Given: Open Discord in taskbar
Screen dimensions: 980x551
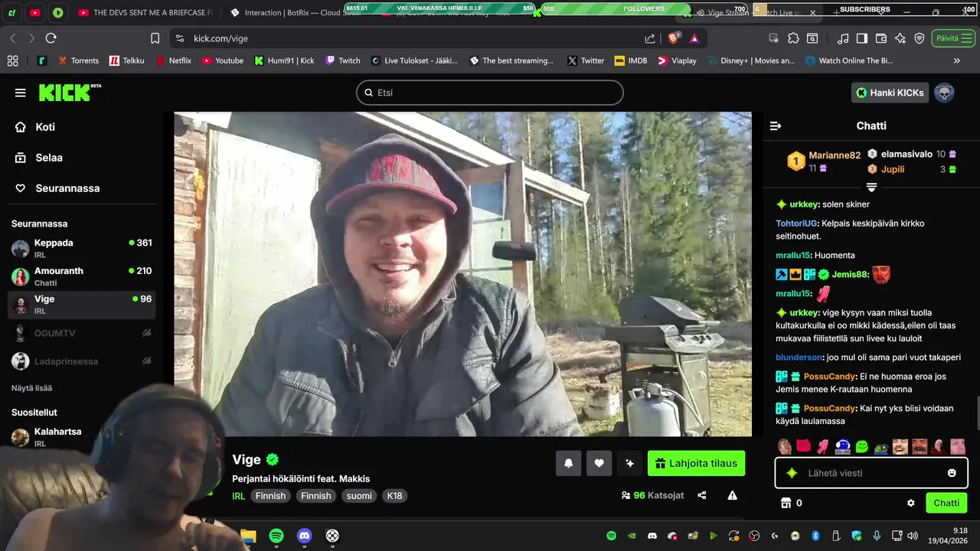Looking at the screenshot, I should click(x=305, y=536).
